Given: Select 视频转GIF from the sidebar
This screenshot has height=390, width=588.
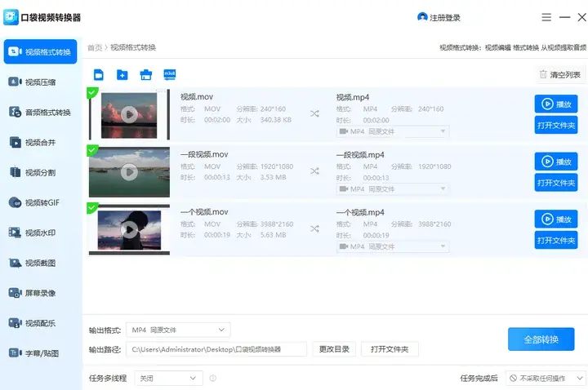Looking at the screenshot, I should coord(41,202).
